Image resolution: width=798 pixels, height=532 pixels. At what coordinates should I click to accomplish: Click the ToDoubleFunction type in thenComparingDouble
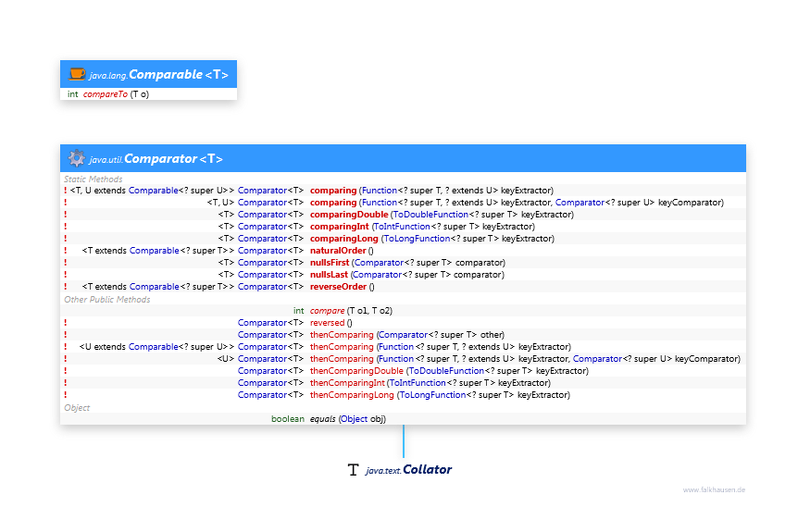point(446,371)
